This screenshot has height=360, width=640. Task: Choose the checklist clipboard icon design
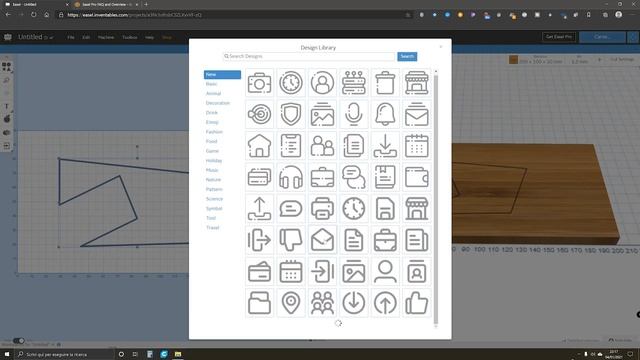click(291, 146)
